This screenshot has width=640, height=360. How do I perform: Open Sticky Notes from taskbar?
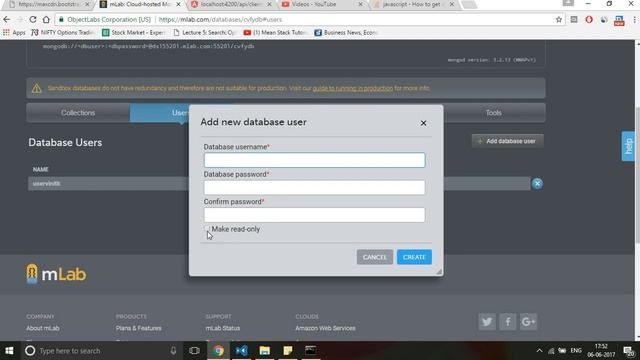(x=288, y=351)
